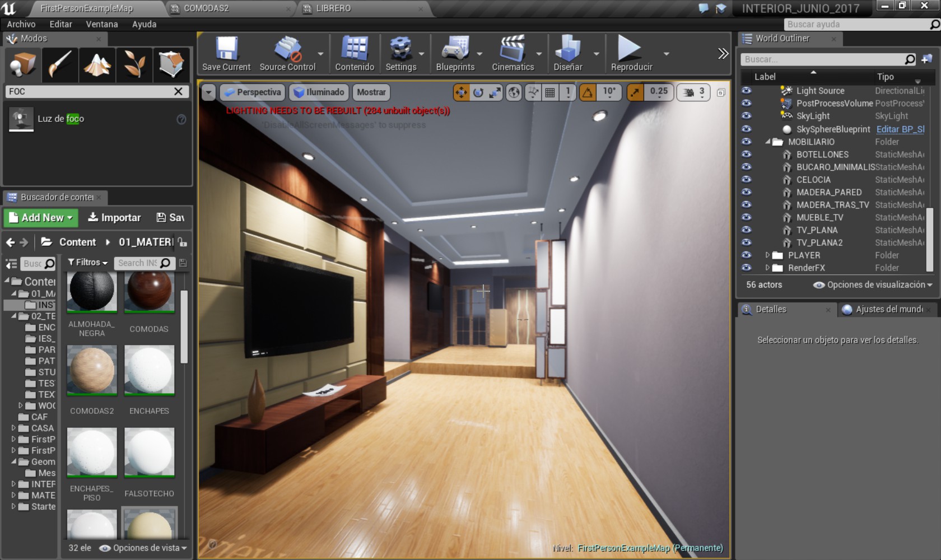Hide the Light Source actor
The image size is (941, 560).
(747, 91)
